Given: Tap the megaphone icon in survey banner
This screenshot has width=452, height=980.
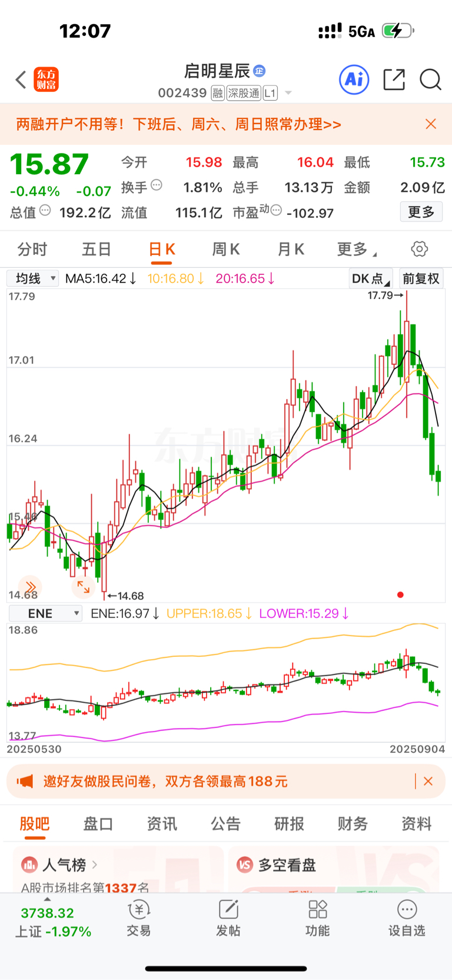Looking at the screenshot, I should [x=25, y=782].
